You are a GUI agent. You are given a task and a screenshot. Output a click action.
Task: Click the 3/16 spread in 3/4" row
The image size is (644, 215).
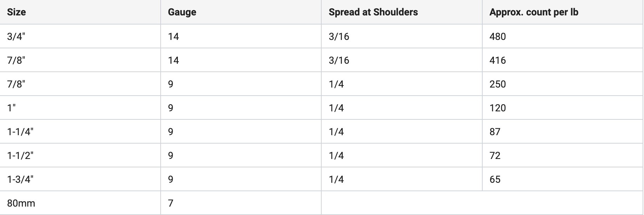(339, 36)
